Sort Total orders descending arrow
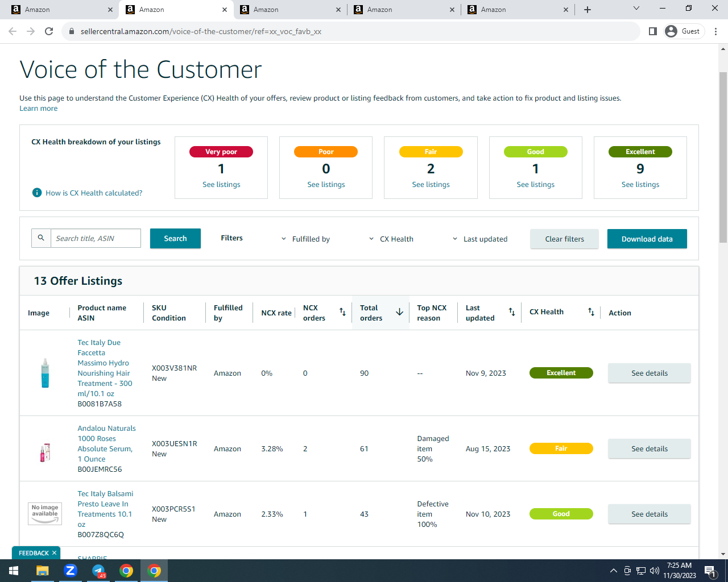Viewport: 728px width, 582px height. click(399, 312)
